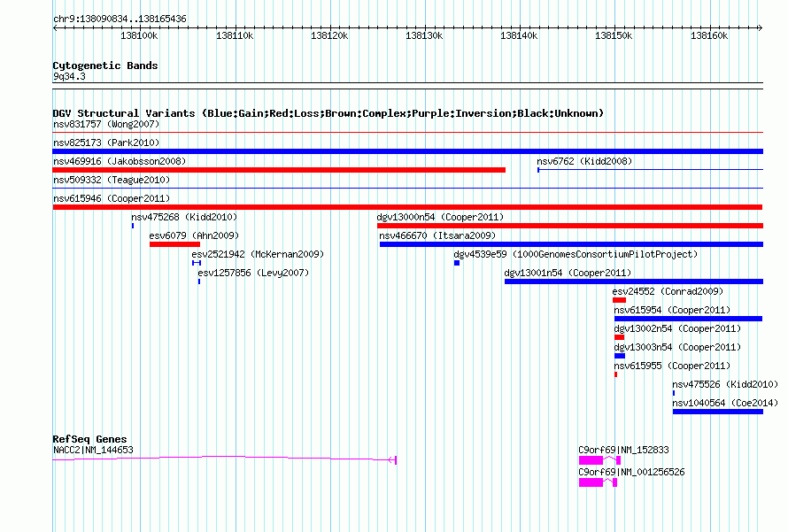Select the nsv615946 (Cooper2011) red loss bar
This screenshot has width=788, height=532.
click(x=407, y=207)
